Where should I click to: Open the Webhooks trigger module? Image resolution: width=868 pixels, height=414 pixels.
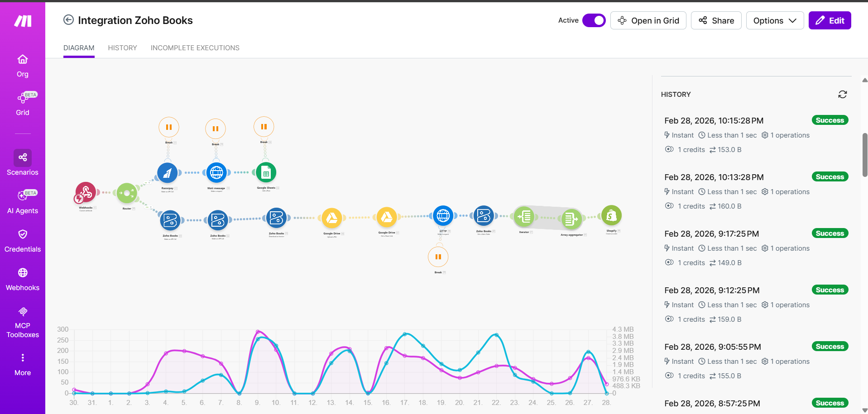click(x=86, y=193)
